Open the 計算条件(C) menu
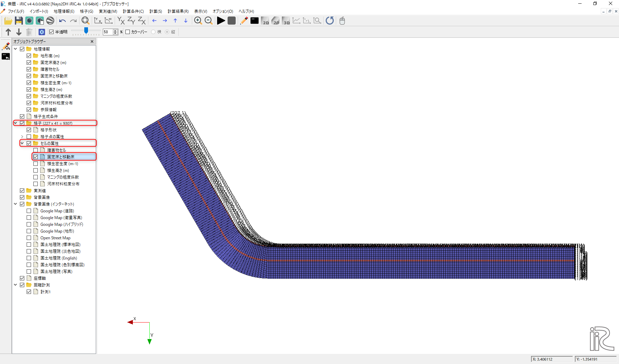This screenshot has height=364, width=619. point(133,11)
